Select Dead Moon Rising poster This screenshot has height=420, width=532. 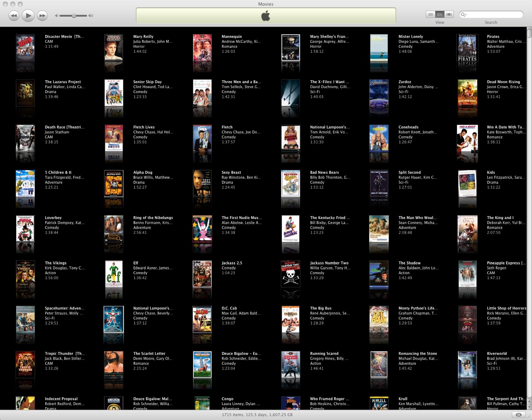[467, 93]
